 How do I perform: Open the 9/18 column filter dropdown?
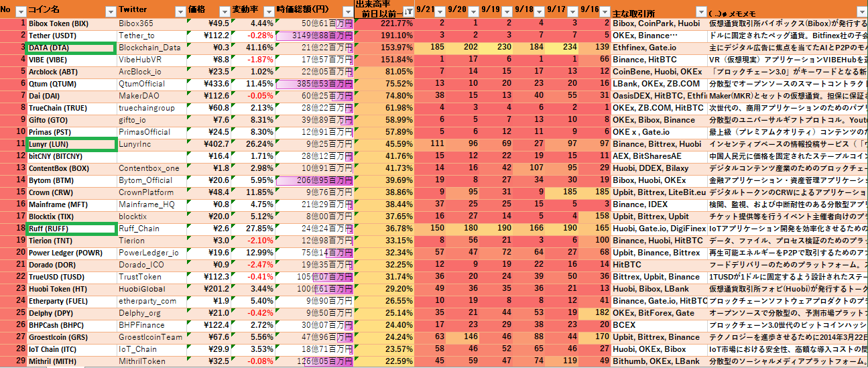point(539,11)
